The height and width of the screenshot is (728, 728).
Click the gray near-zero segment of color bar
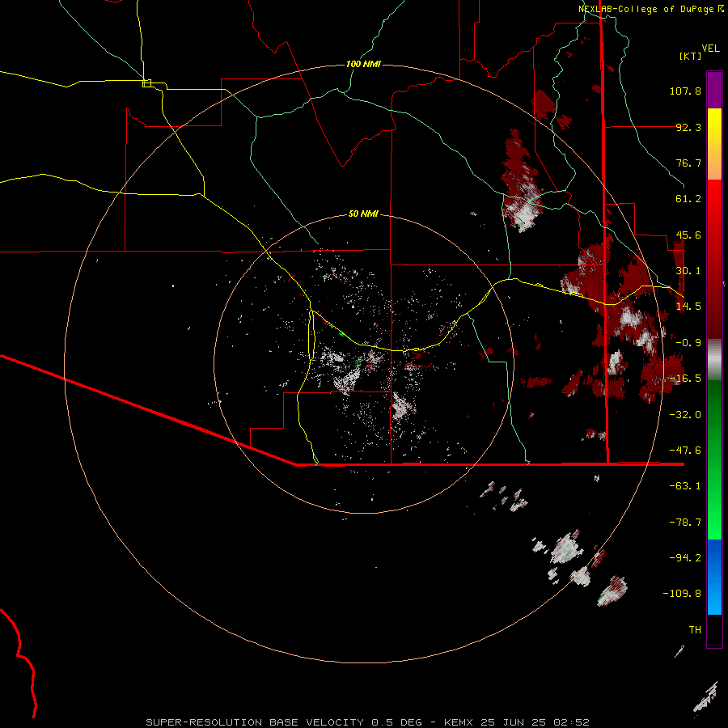pos(714,359)
